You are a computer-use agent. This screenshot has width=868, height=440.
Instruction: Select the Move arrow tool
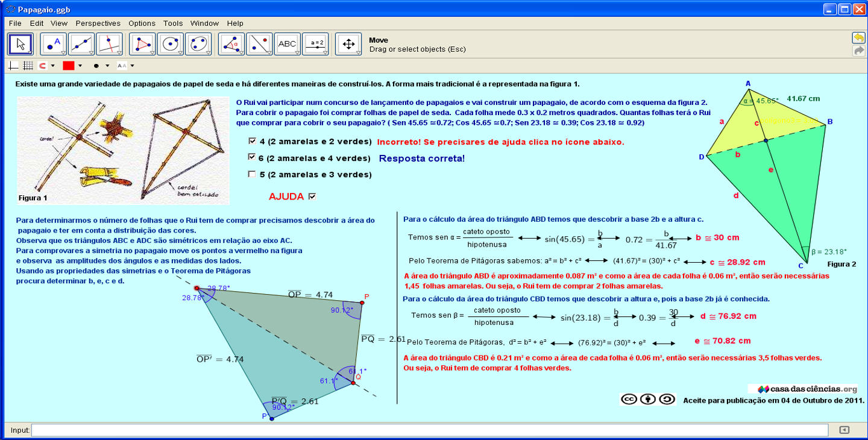[x=20, y=44]
